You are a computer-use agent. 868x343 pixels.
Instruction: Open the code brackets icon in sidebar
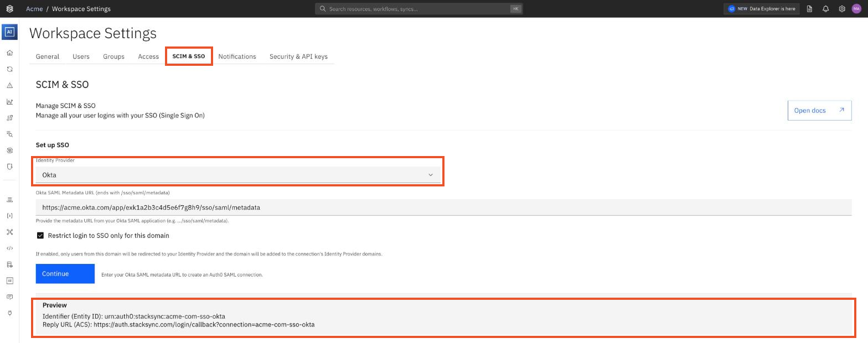pos(9,248)
